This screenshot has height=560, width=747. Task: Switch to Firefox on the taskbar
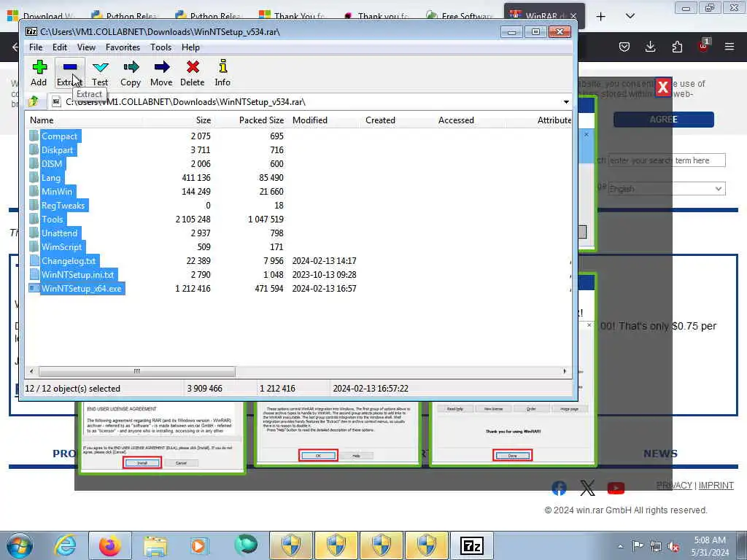click(110, 545)
